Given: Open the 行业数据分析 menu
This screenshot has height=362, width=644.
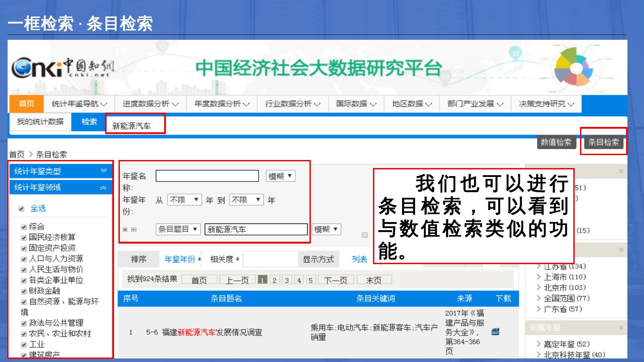Looking at the screenshot, I should pos(293,104).
